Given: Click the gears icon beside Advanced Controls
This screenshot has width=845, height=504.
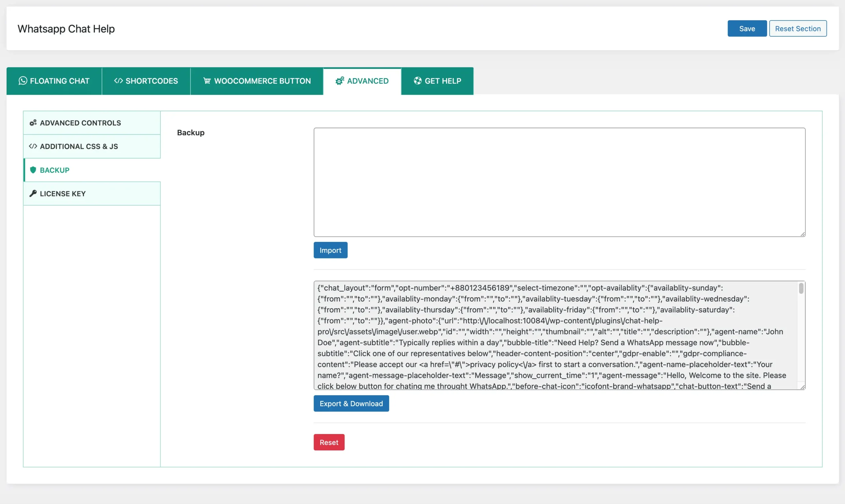Looking at the screenshot, I should pyautogui.click(x=33, y=122).
